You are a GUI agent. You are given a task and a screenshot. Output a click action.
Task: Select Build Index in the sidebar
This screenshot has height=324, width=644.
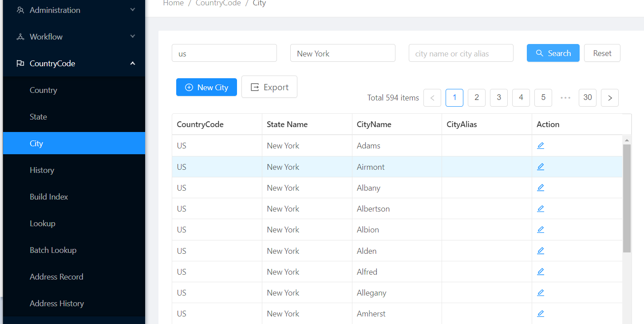click(x=49, y=197)
